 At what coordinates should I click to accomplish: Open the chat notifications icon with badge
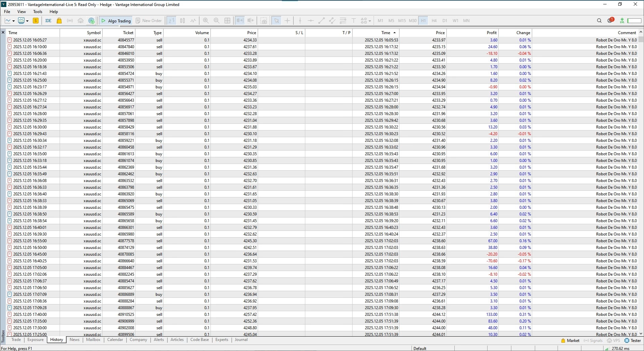click(x=610, y=20)
